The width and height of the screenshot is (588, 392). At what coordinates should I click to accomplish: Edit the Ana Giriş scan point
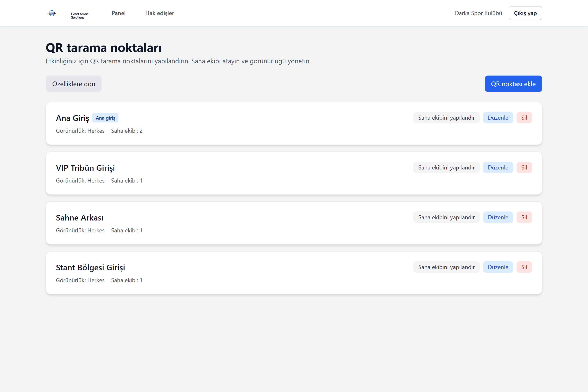coord(498,118)
